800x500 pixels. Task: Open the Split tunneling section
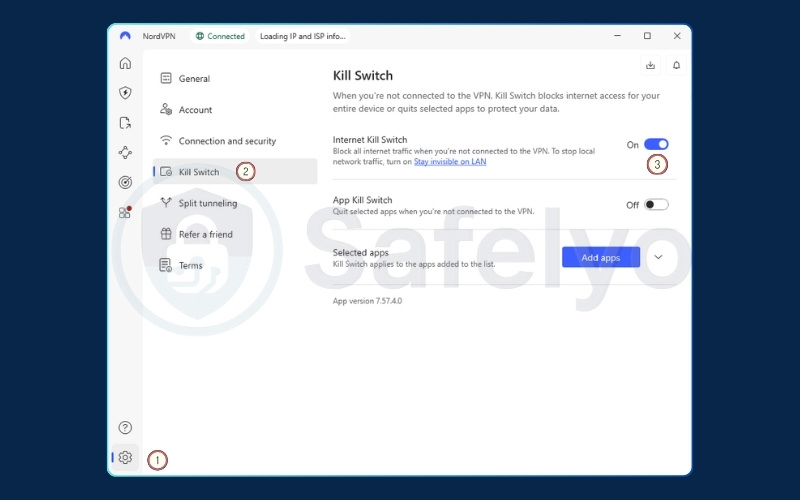(x=235, y=203)
